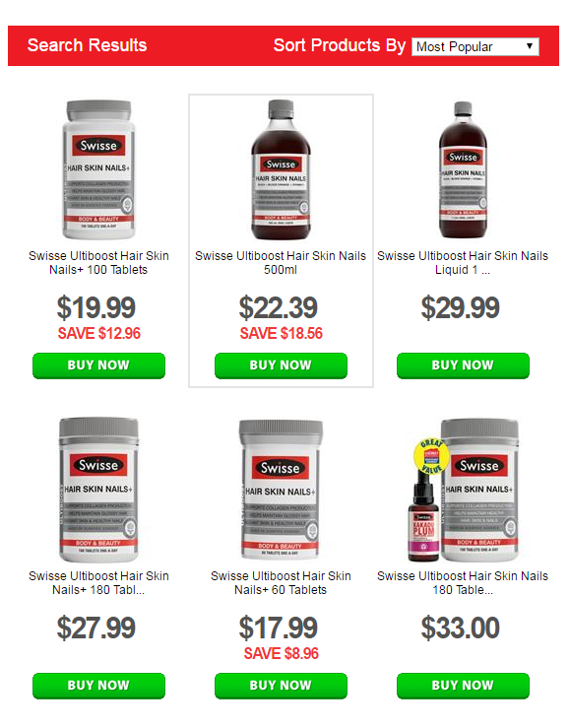570x728 pixels.
Task: Open Swisse Ultiboost Hair Skin Nails Liquid link
Action: click(463, 263)
